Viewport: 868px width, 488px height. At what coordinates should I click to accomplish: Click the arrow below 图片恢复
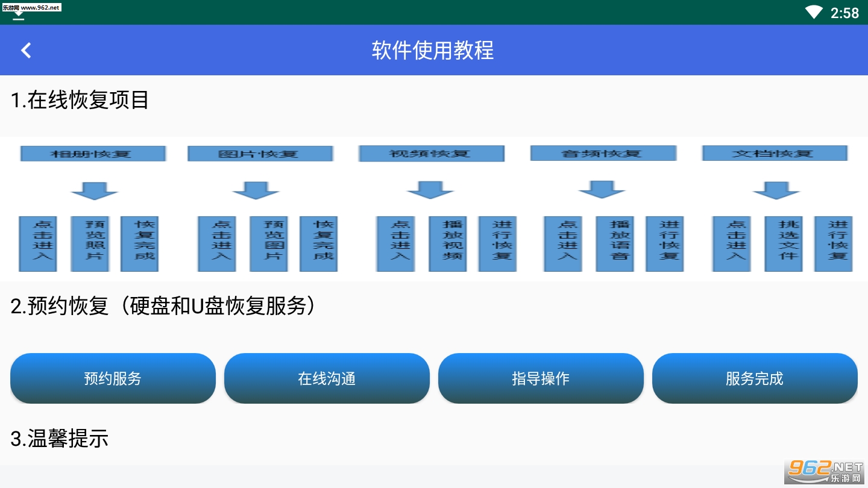256,190
